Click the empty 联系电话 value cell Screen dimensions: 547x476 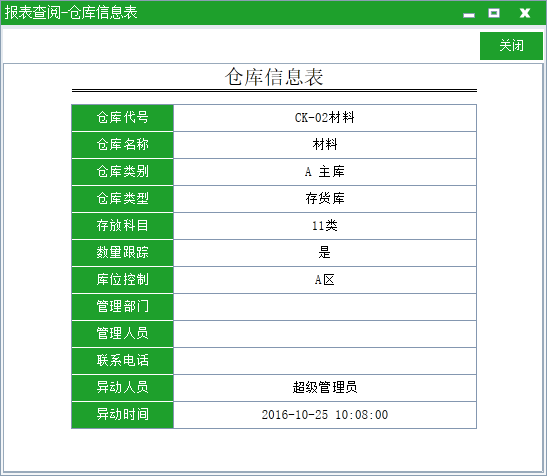click(325, 361)
